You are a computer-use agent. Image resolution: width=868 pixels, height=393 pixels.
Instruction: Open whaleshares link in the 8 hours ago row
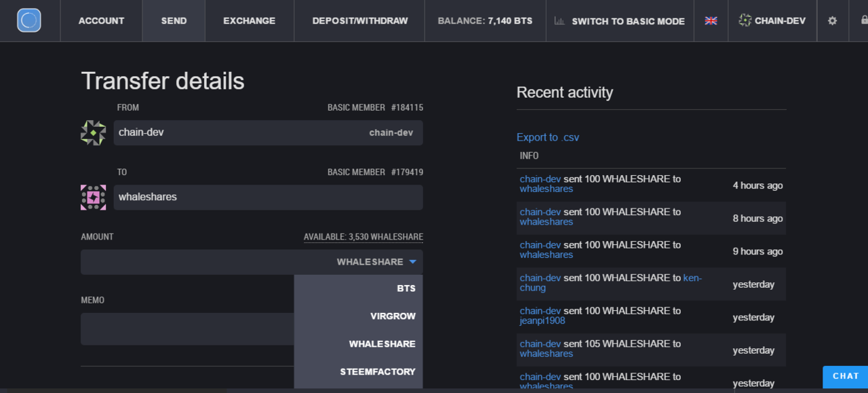click(x=547, y=222)
